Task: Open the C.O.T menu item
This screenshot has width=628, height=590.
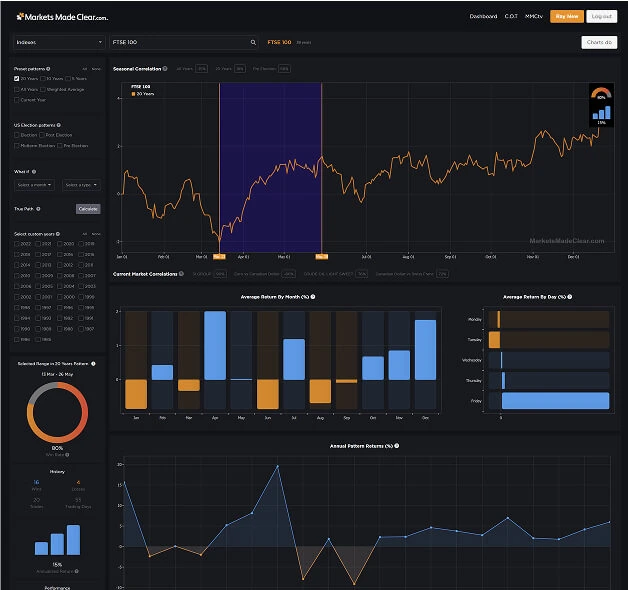Action: tap(511, 16)
